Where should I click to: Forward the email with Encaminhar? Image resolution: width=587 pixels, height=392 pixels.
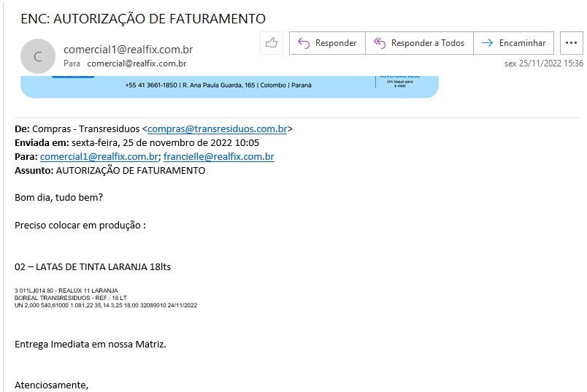pyautogui.click(x=514, y=43)
